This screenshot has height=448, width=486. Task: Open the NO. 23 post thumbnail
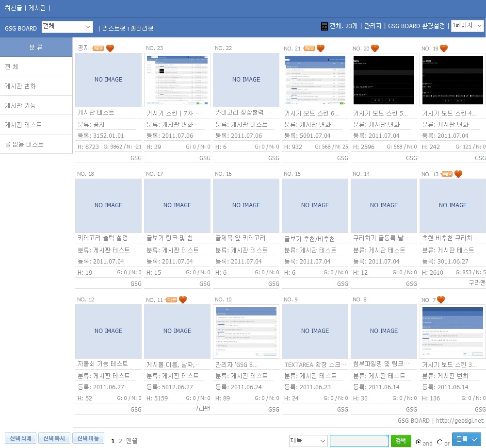point(177,80)
